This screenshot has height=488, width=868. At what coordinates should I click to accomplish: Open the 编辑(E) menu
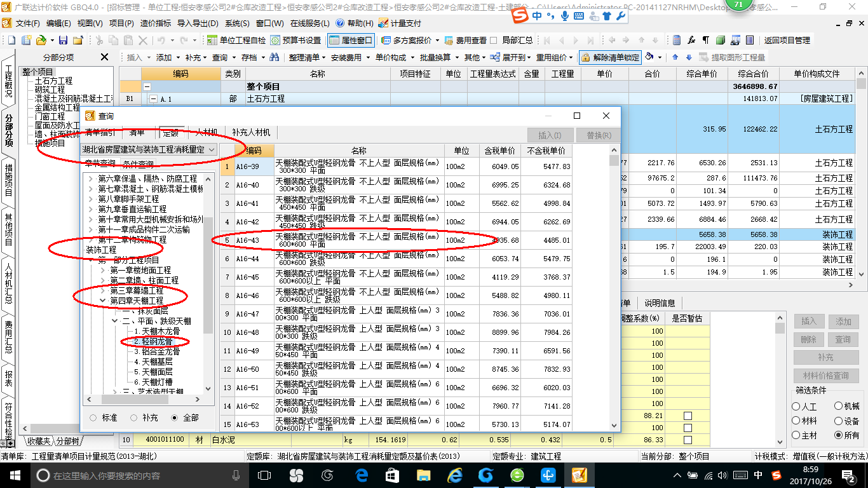58,23
